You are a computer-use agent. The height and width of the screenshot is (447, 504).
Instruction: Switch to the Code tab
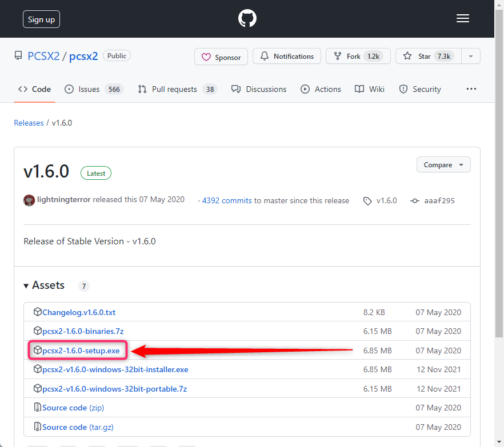pos(34,89)
